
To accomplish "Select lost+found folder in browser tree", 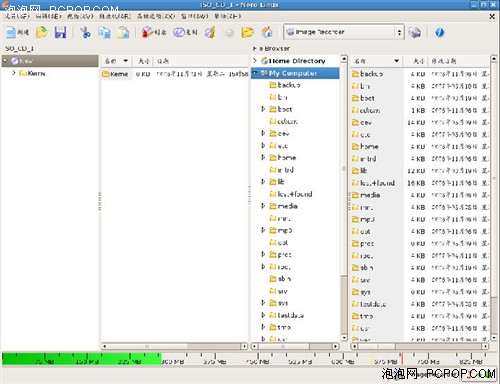I will coord(291,194).
